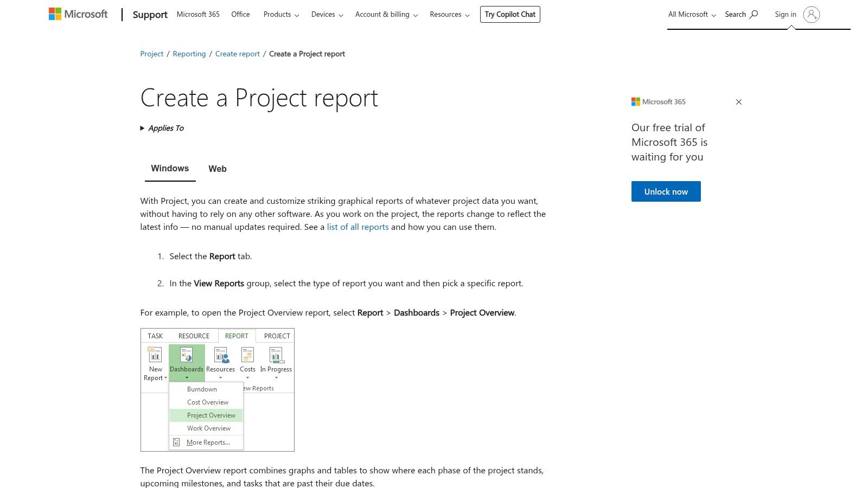Click the New Report icon in image
The height and width of the screenshot is (488, 868).
point(155,355)
